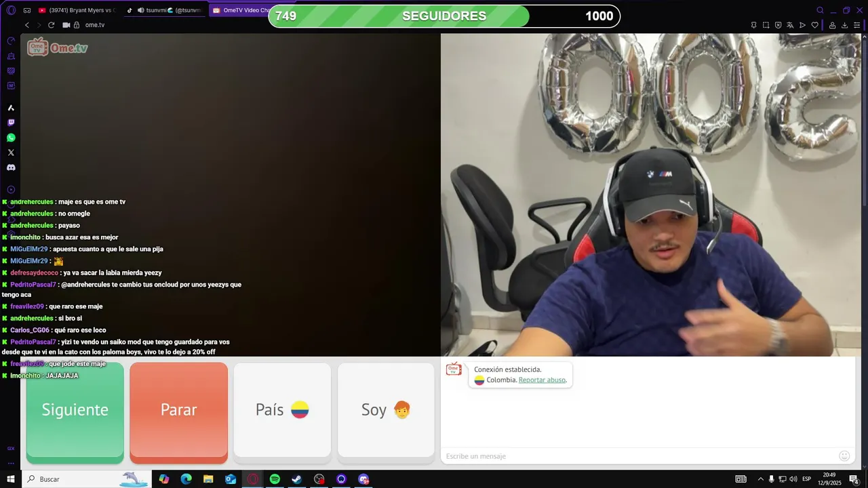Open Microsoft Edge from the taskbar
Screen dimensions: 868x488
186,479
